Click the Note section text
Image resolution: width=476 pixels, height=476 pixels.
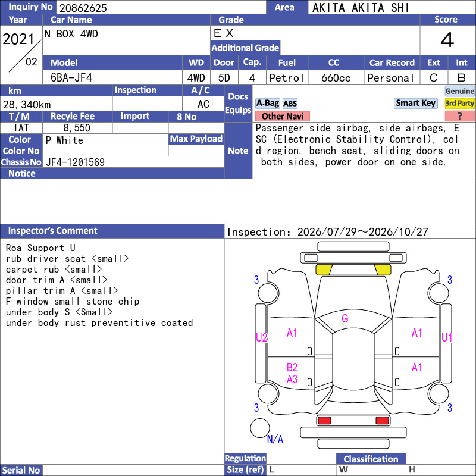(x=358, y=145)
